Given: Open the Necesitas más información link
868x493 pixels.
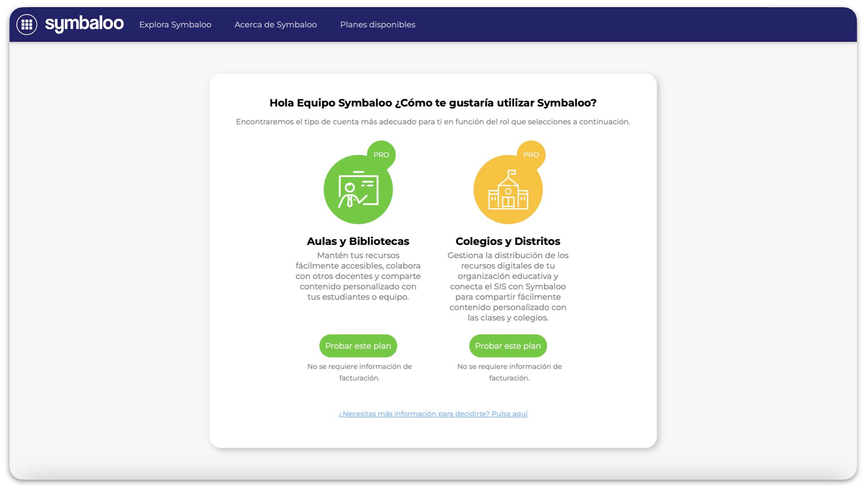Looking at the screenshot, I should 433,414.
